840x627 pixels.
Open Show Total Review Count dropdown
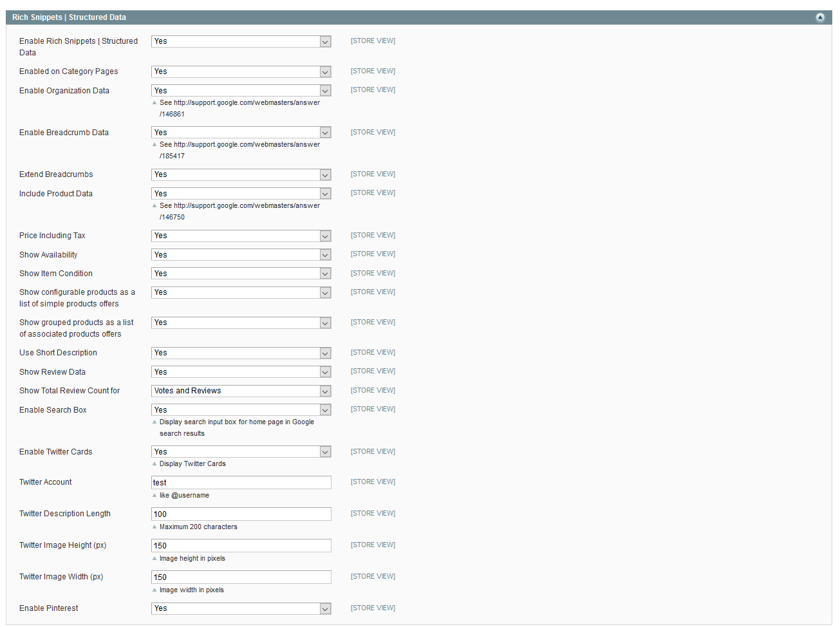click(x=241, y=391)
